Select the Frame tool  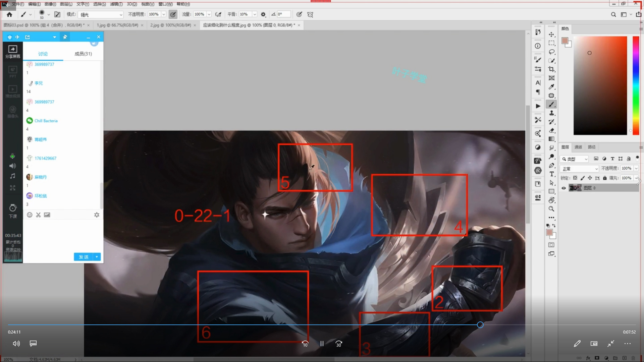click(551, 78)
